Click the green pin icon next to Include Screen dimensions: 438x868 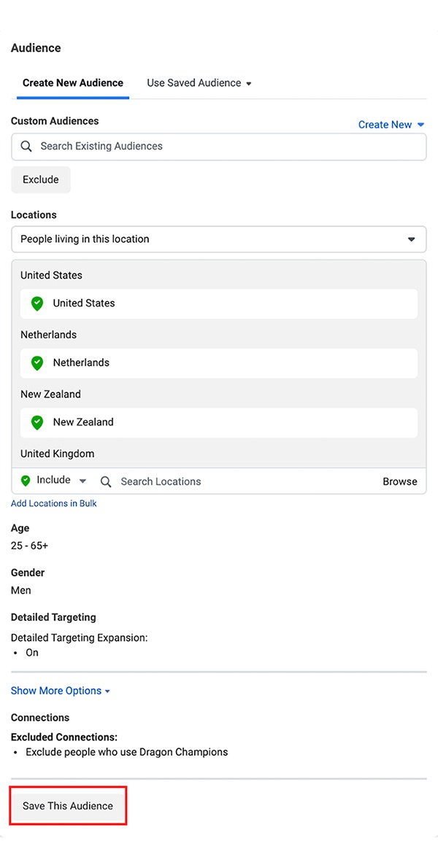point(26,481)
